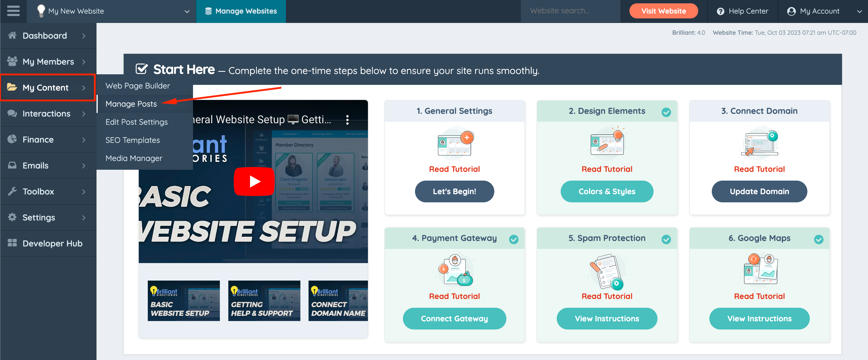
Task: Expand the Emails sidebar chevron
Action: point(84,166)
